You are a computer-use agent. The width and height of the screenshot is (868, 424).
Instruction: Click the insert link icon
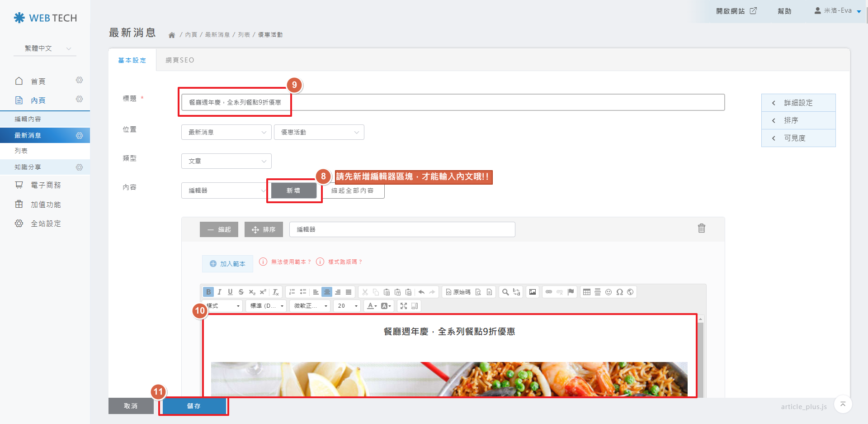click(x=548, y=292)
